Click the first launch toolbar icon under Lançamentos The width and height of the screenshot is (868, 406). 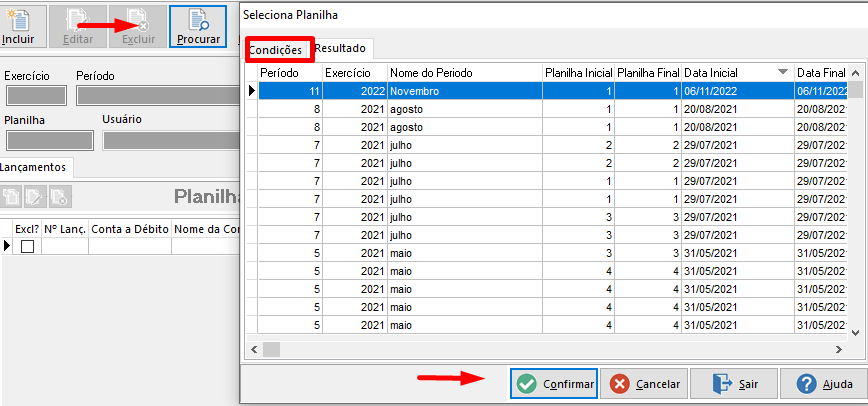coord(12,196)
